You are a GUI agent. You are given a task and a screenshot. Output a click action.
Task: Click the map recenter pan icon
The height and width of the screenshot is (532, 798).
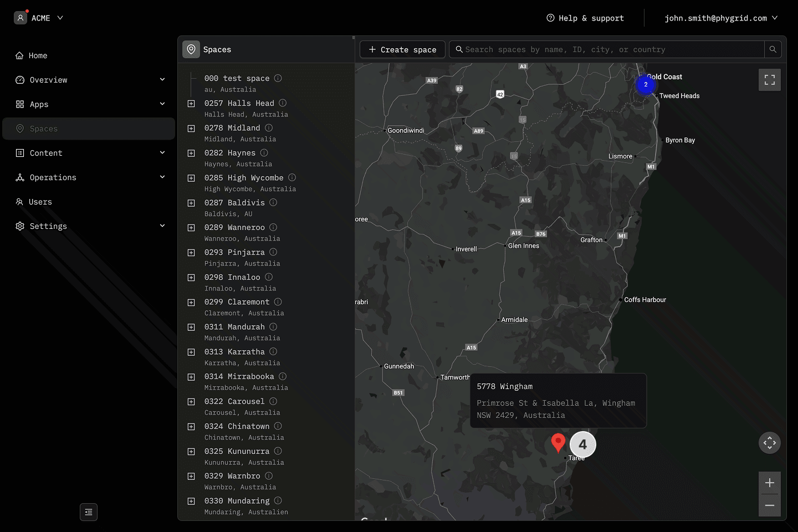coord(769,442)
